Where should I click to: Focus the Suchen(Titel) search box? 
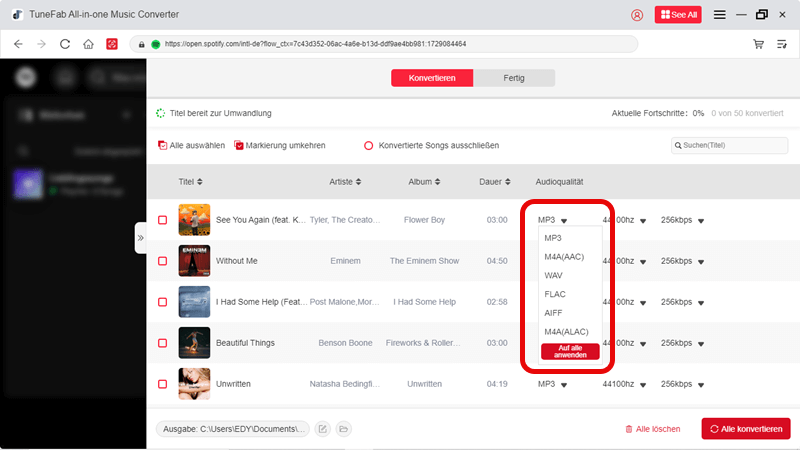point(730,145)
